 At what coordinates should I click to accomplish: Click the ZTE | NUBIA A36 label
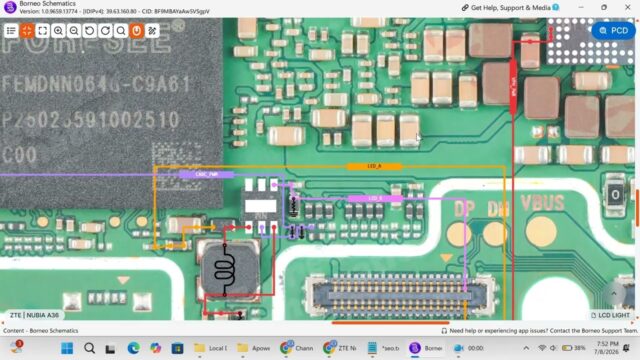pos(34,315)
